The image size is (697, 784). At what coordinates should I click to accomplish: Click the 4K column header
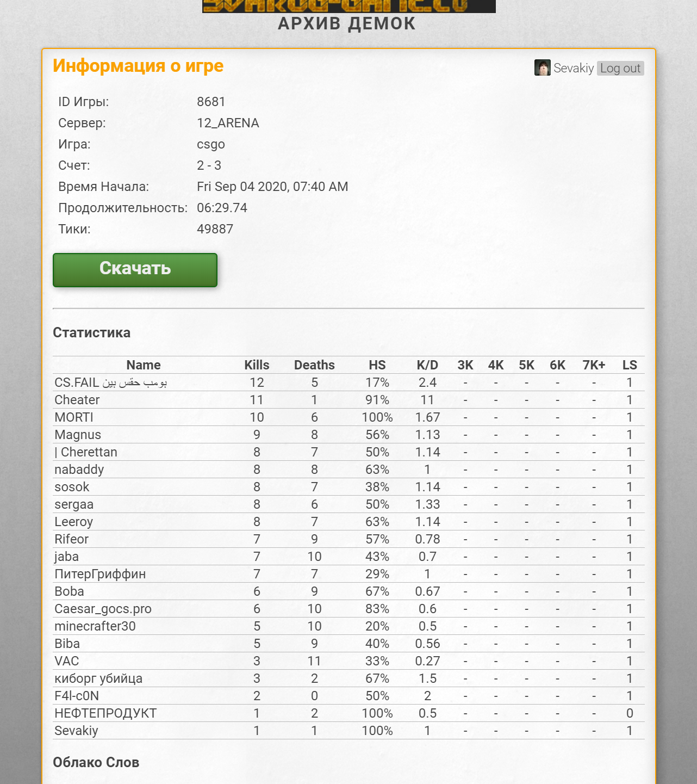point(496,365)
